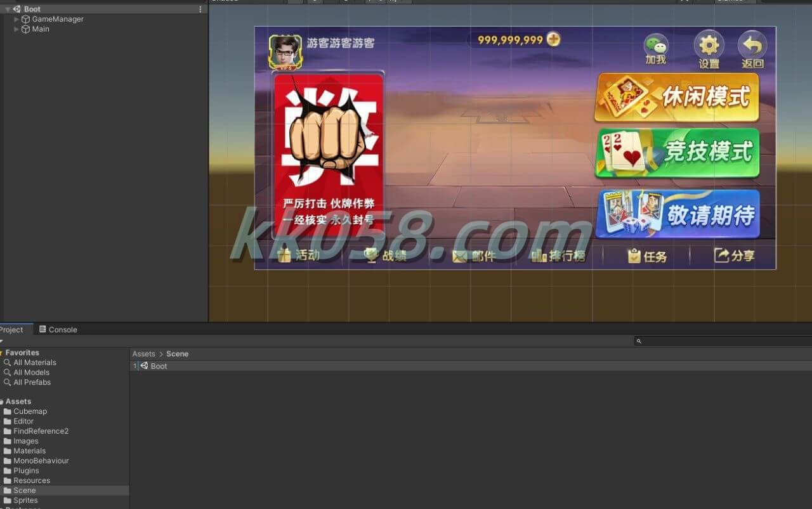Select the All Models saved search
Viewport: 812px width, 509px height.
(27, 373)
